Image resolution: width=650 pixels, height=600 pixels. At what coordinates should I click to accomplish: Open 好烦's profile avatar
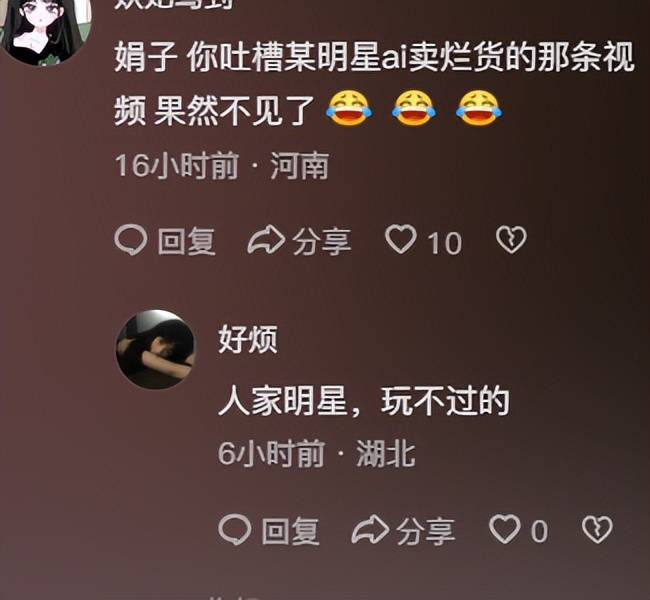coord(155,349)
